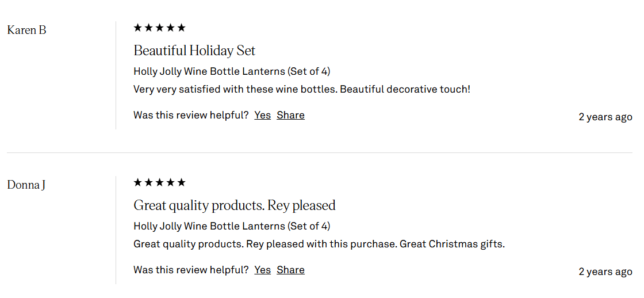Open the product name in Donna J's review
Viewport: 644px width, 298px height.
point(231,226)
